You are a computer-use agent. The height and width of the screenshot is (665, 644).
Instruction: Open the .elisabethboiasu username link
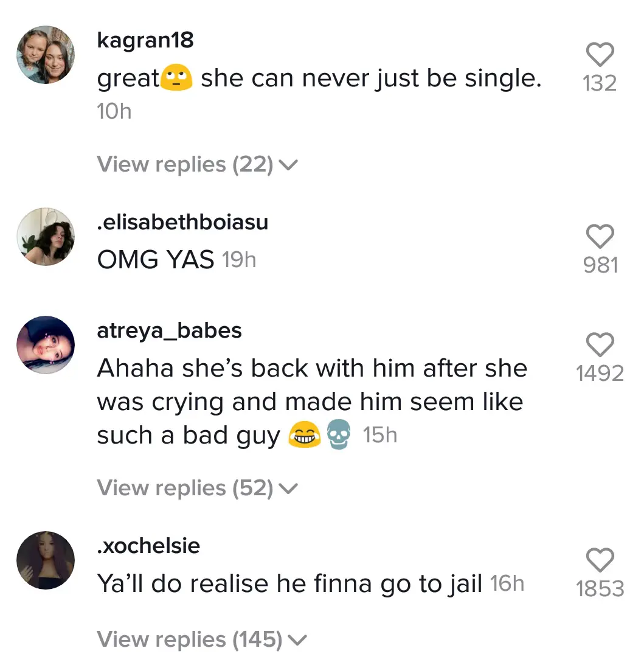pyautogui.click(x=182, y=222)
